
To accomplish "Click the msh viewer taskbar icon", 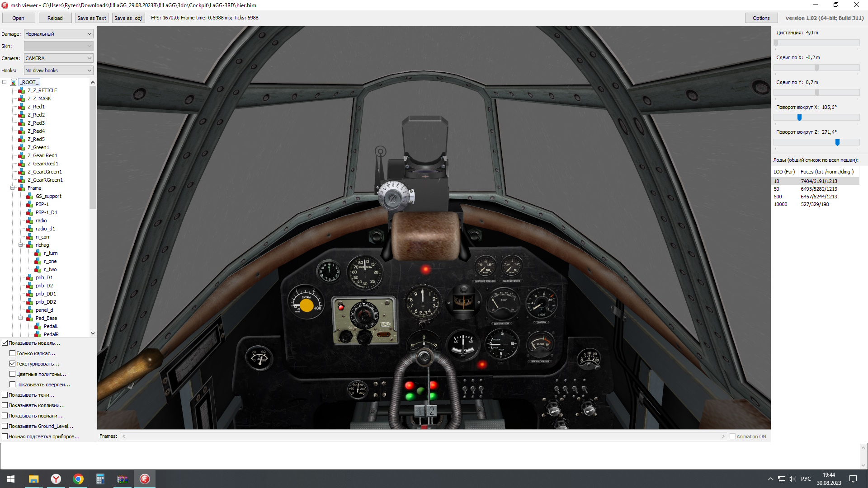I will tap(145, 479).
